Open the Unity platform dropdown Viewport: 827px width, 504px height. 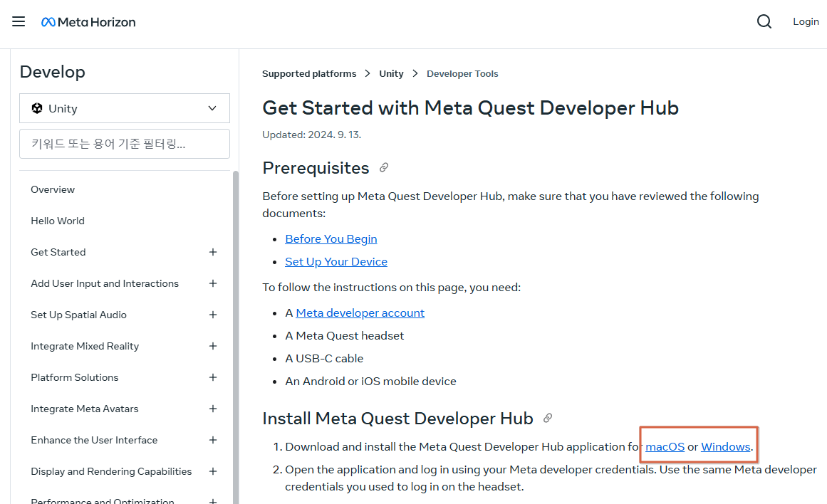pyautogui.click(x=212, y=108)
